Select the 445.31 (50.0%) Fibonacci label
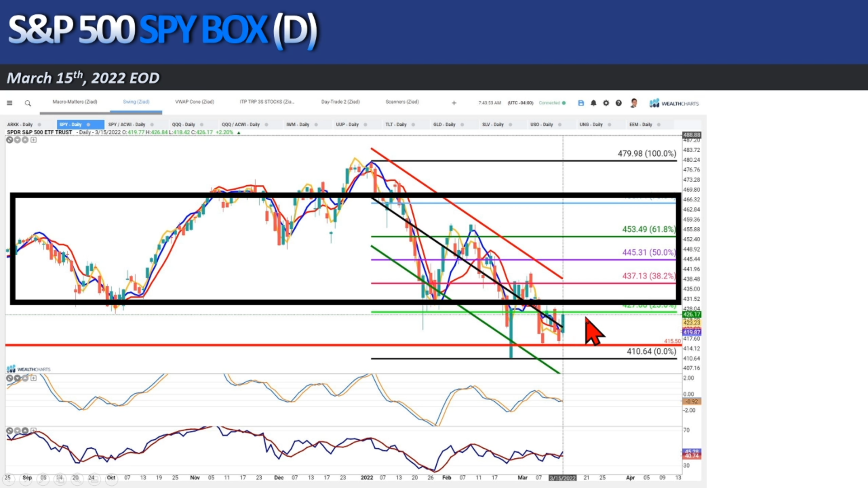Image resolution: width=868 pixels, height=488 pixels. (649, 253)
